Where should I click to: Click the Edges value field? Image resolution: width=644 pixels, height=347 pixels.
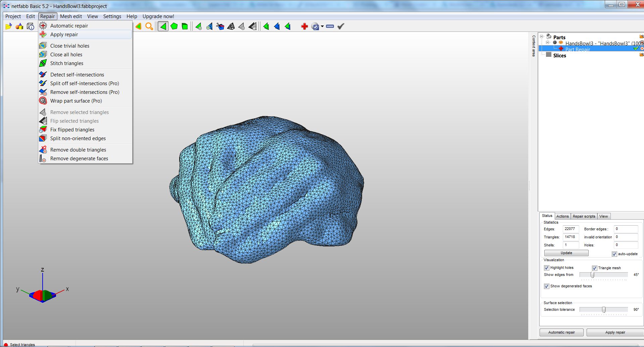coord(571,229)
